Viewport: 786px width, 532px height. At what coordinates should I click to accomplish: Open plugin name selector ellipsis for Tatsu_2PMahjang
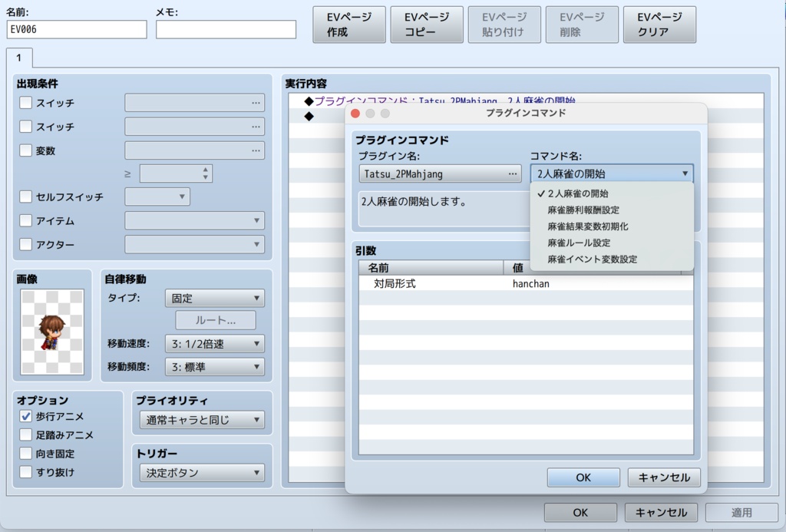click(512, 174)
